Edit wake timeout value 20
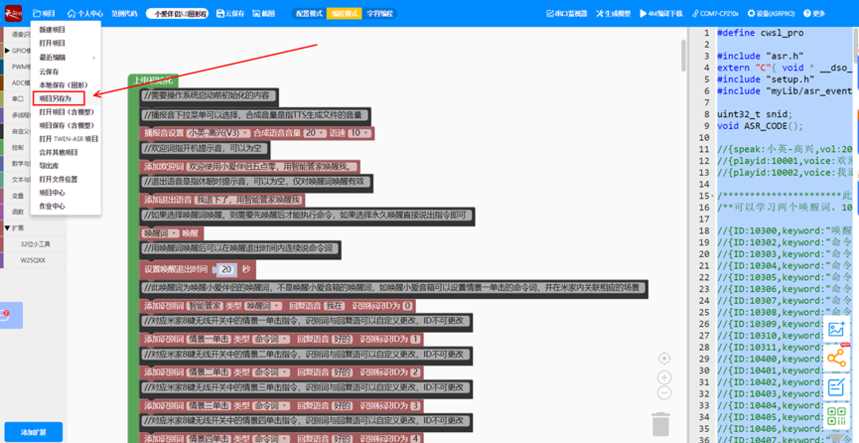 coord(227,269)
